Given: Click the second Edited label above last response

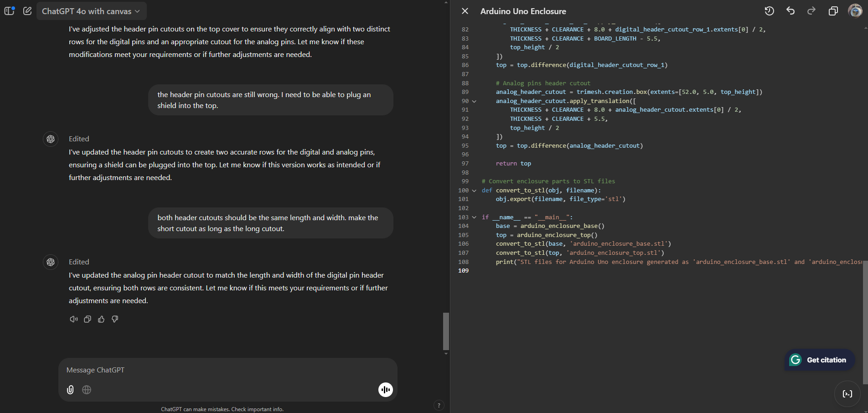Looking at the screenshot, I should tap(79, 262).
